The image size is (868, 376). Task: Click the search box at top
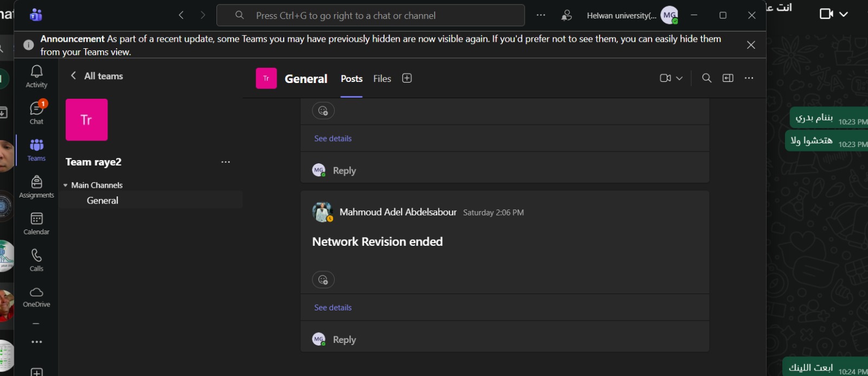point(371,16)
